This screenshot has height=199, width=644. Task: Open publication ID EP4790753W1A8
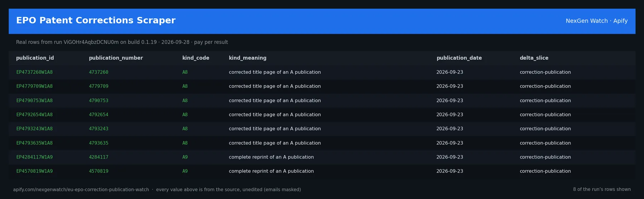[34, 101]
